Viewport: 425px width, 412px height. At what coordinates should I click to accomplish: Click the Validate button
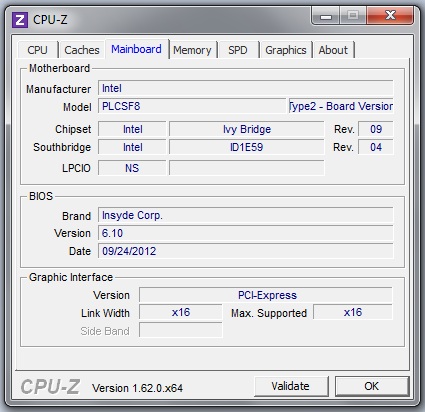(x=291, y=386)
